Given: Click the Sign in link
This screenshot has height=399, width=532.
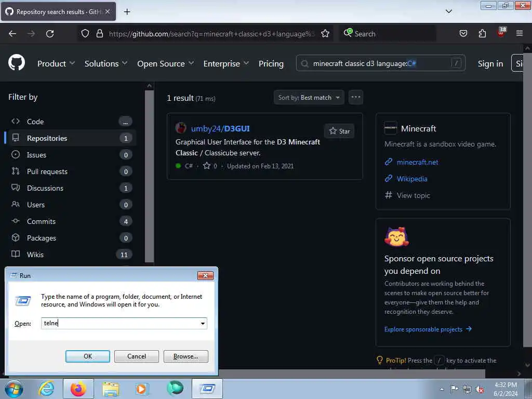Looking at the screenshot, I should tap(490, 63).
